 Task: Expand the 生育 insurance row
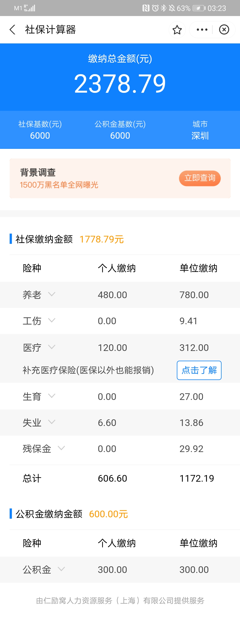[52, 396]
